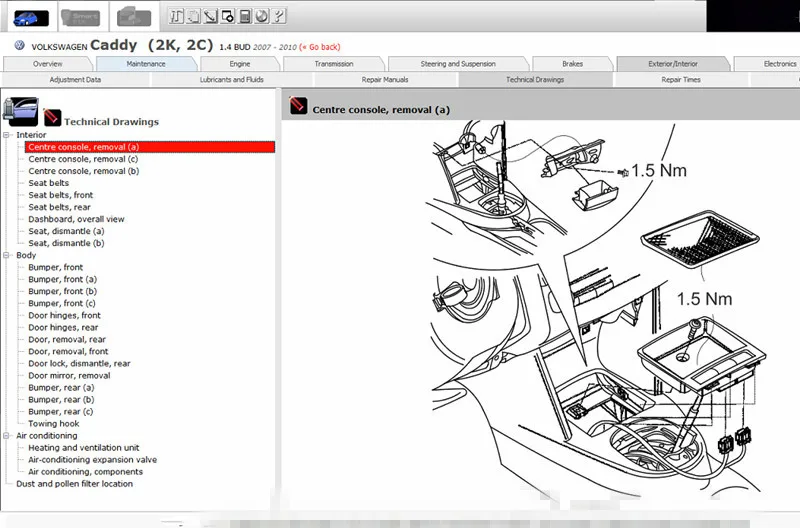This screenshot has width=800, height=528.
Task: Open Dust and pollen filter location
Action: [x=74, y=484]
